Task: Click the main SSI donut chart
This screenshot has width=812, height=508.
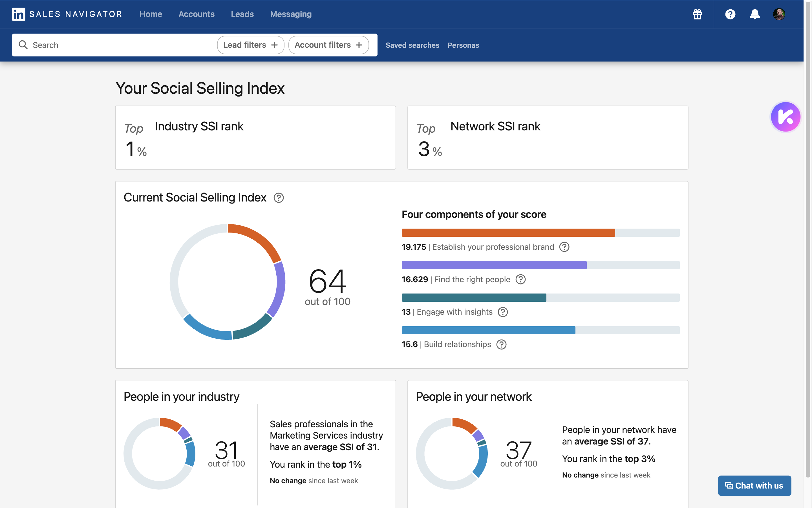Action: click(228, 282)
